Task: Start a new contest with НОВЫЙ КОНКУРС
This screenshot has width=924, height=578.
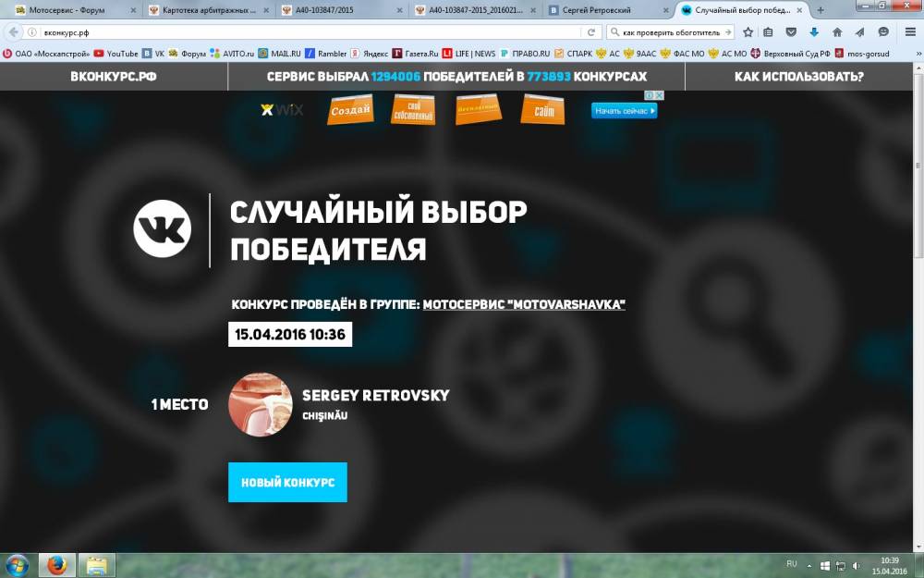Action: pyautogui.click(x=287, y=483)
